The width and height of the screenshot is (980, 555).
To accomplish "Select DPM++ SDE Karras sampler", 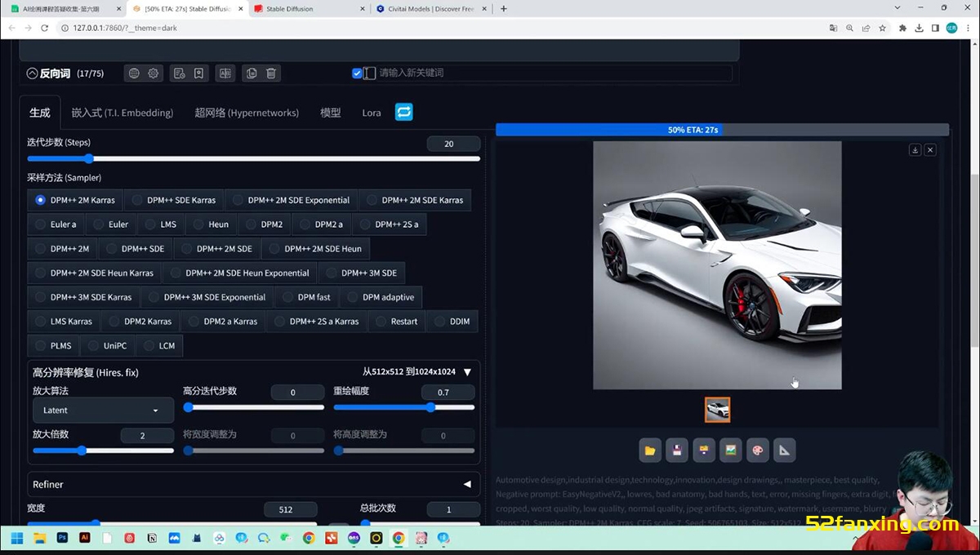I will pos(174,200).
